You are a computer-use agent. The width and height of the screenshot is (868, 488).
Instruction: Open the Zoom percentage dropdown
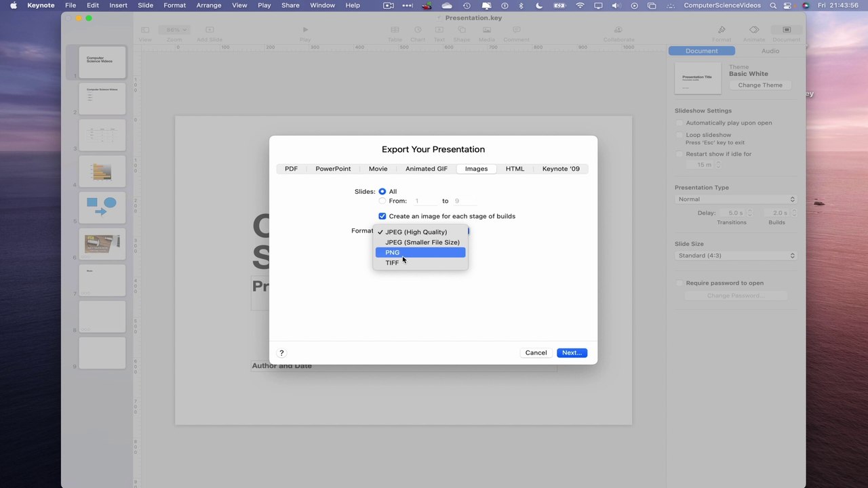pyautogui.click(x=174, y=30)
